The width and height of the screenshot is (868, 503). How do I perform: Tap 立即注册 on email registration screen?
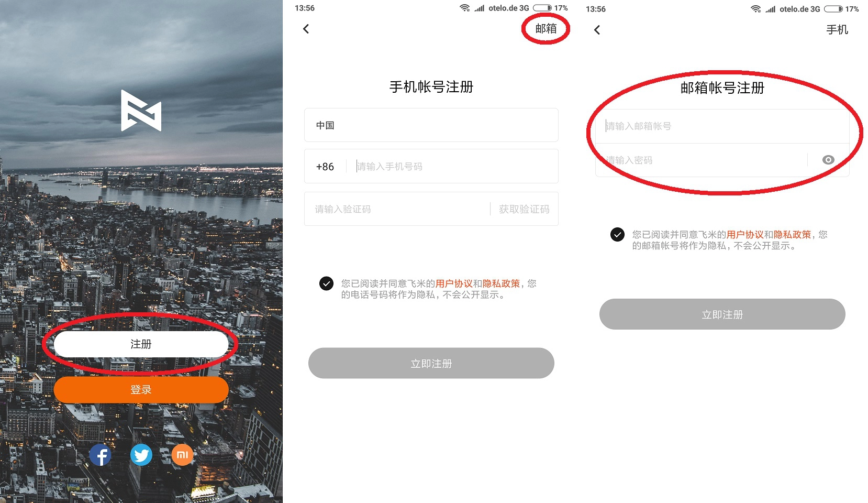[722, 314]
